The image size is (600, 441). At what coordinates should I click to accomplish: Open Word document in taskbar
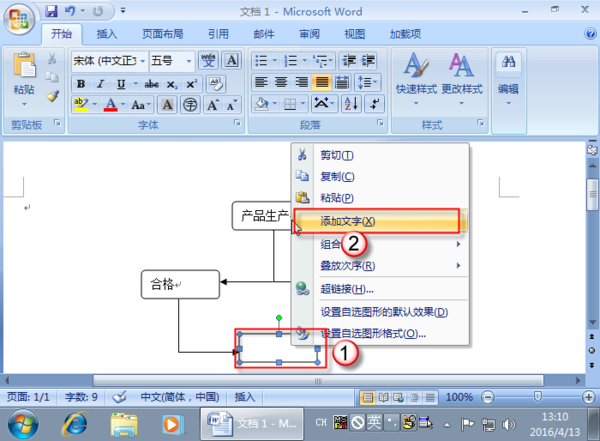tap(252, 424)
